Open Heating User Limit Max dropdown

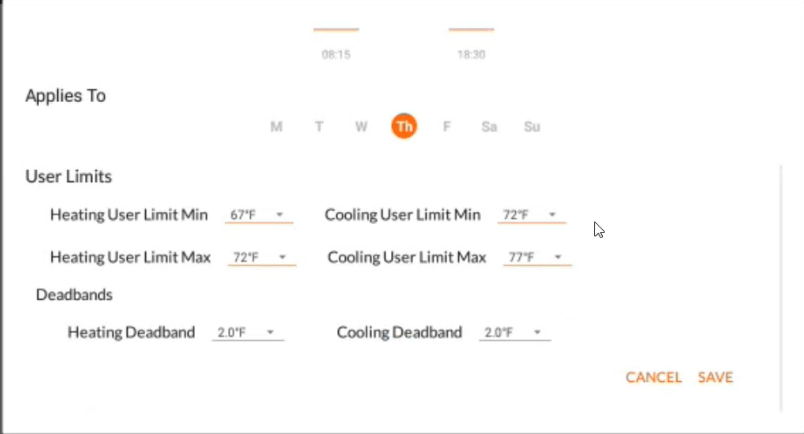point(262,257)
